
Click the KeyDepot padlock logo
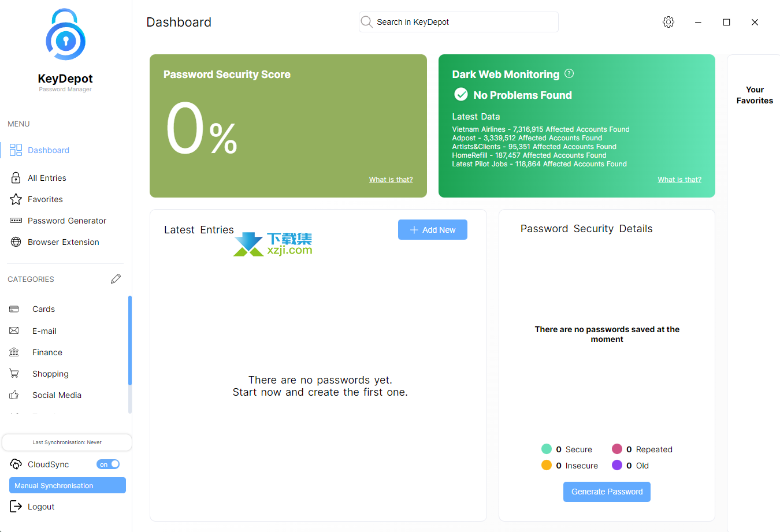click(x=65, y=36)
